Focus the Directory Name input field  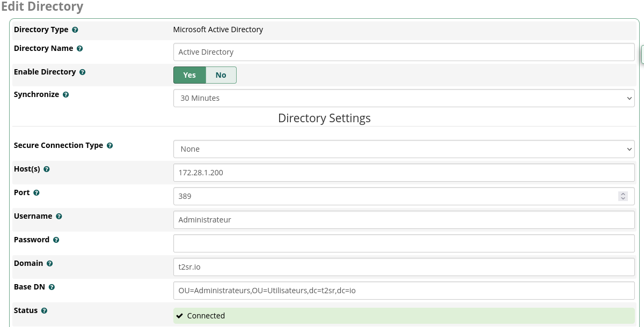tap(404, 52)
